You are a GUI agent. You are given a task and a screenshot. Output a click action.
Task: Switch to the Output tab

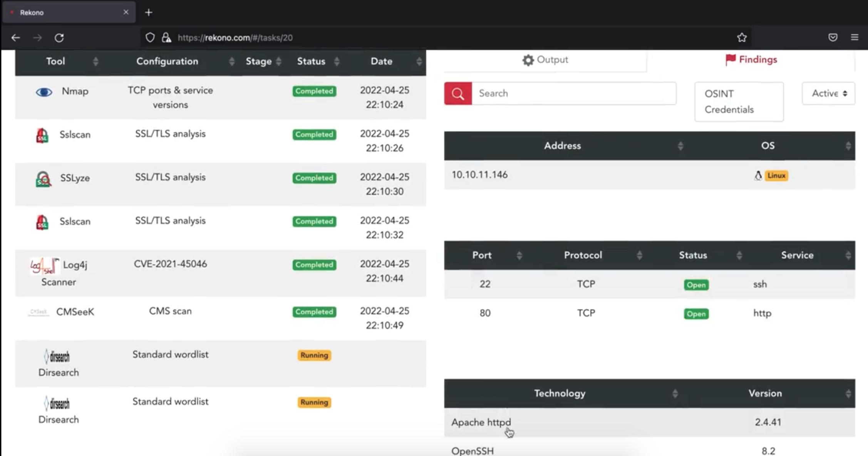pos(545,60)
